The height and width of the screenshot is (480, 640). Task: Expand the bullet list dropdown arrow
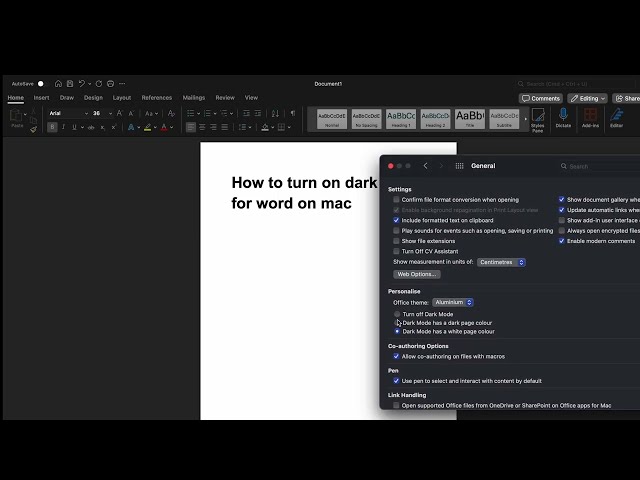[198, 113]
